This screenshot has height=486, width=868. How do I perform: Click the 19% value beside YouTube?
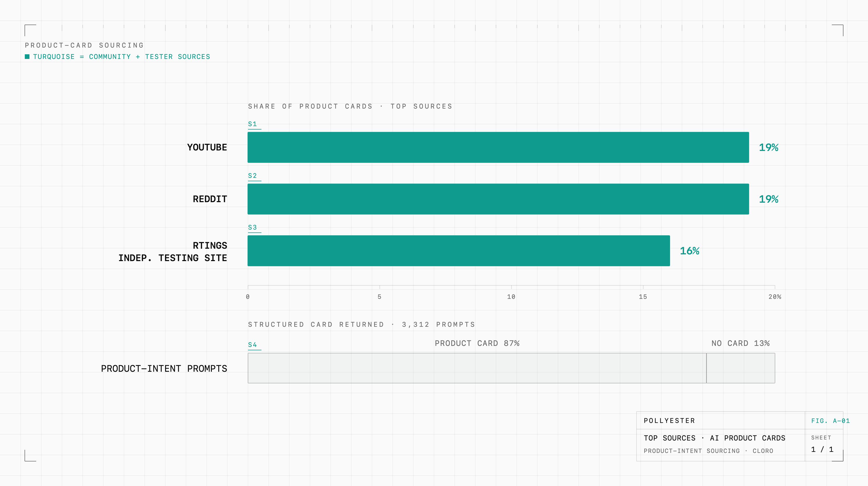pos(769,147)
